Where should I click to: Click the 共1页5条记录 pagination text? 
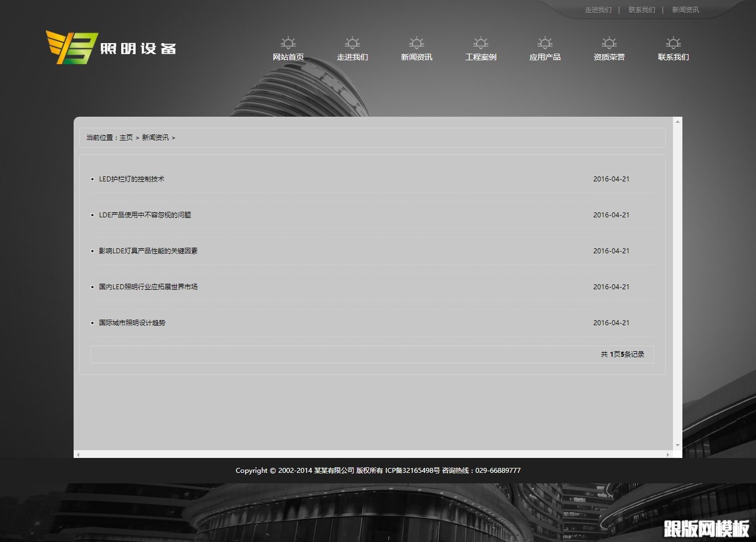(x=623, y=355)
